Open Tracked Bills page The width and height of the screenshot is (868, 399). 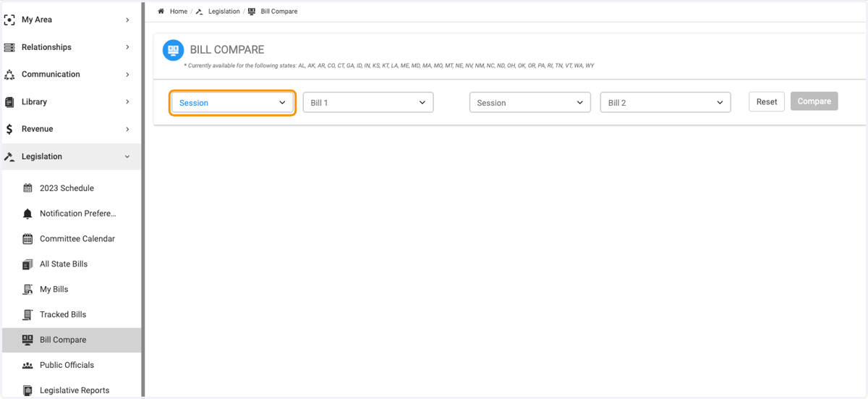(71, 315)
